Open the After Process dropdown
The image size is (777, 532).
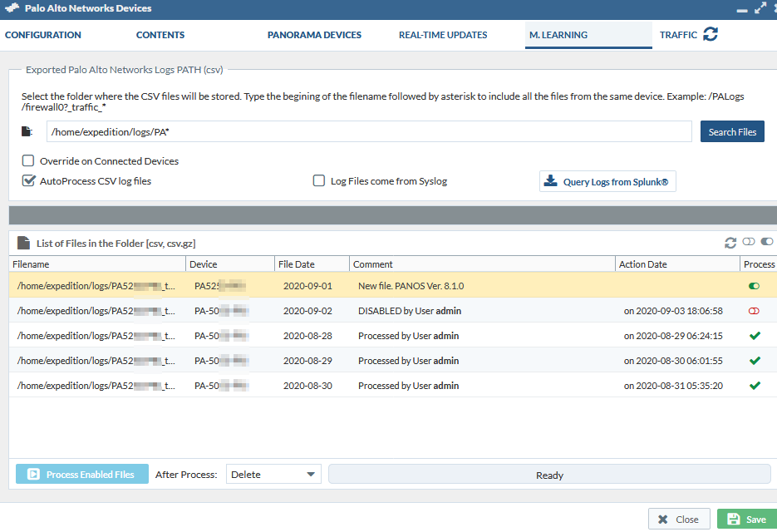(273, 475)
